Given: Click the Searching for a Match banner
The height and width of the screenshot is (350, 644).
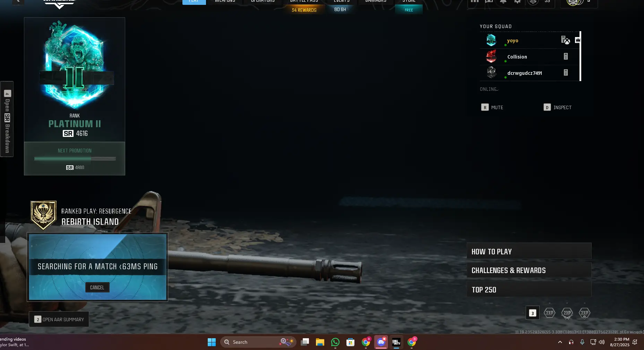Looking at the screenshot, I should tap(97, 266).
